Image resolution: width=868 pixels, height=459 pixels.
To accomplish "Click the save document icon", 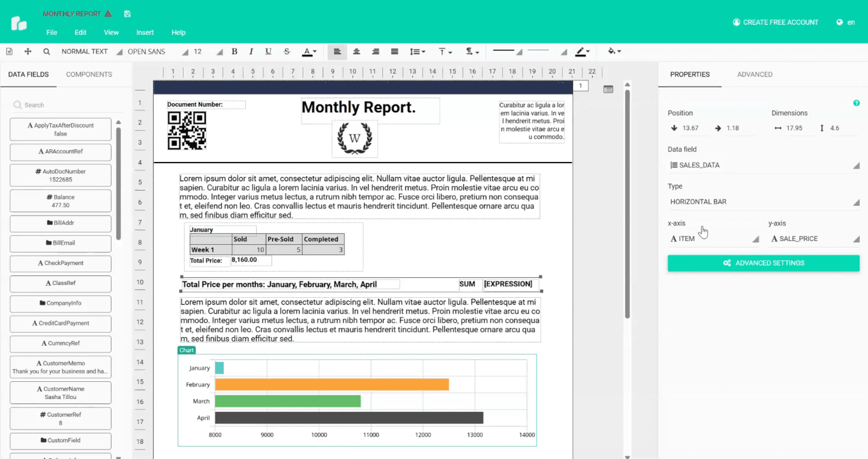I will coord(127,13).
